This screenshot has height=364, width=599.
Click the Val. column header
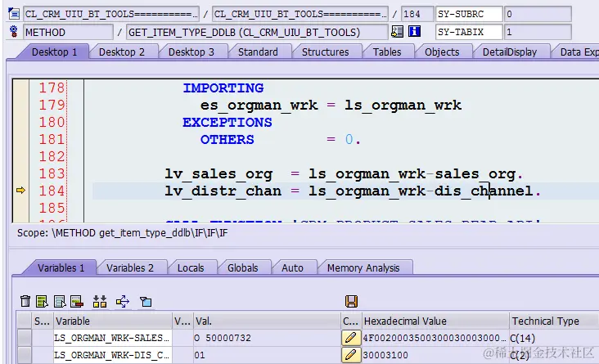267,321
